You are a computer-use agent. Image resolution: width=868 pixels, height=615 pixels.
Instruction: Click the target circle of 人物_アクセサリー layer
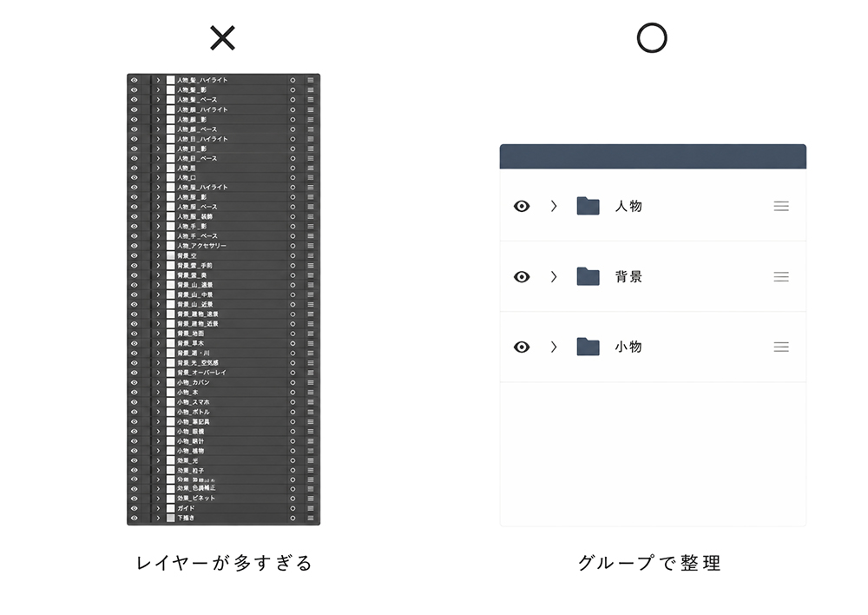(x=293, y=246)
